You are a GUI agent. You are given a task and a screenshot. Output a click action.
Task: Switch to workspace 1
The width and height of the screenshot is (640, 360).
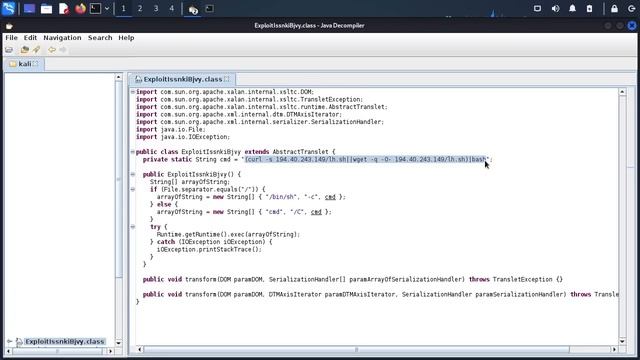tap(124, 9)
